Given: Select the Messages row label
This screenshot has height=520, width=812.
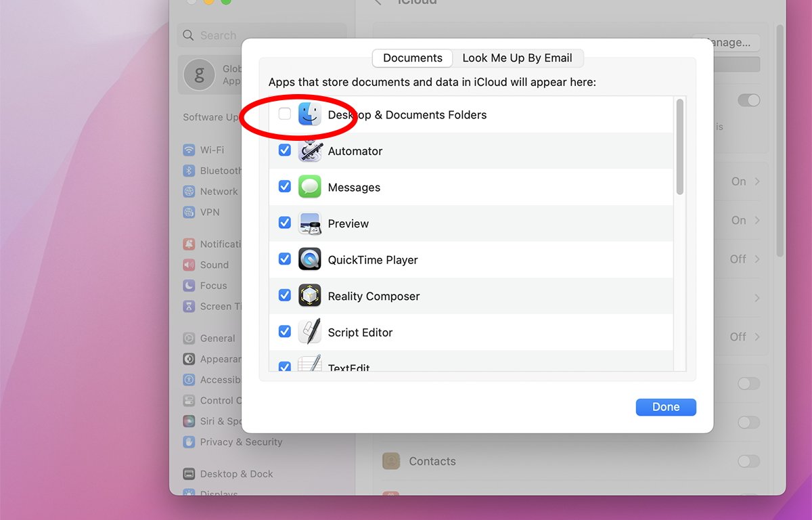Looking at the screenshot, I should [x=354, y=188].
